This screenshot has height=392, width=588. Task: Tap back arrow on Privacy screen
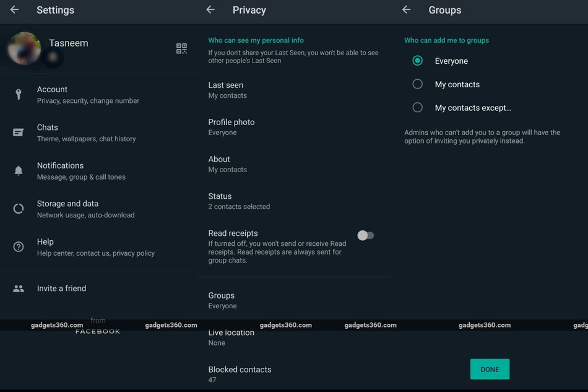click(210, 10)
